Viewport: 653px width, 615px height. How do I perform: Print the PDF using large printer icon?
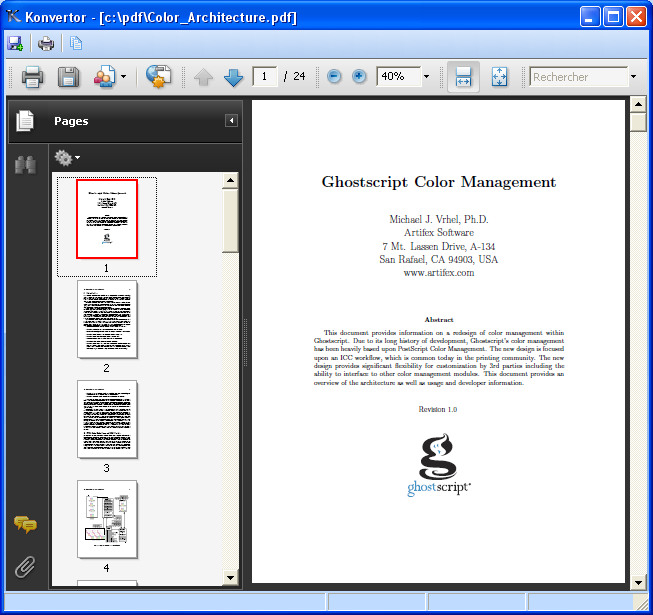pyautogui.click(x=32, y=77)
